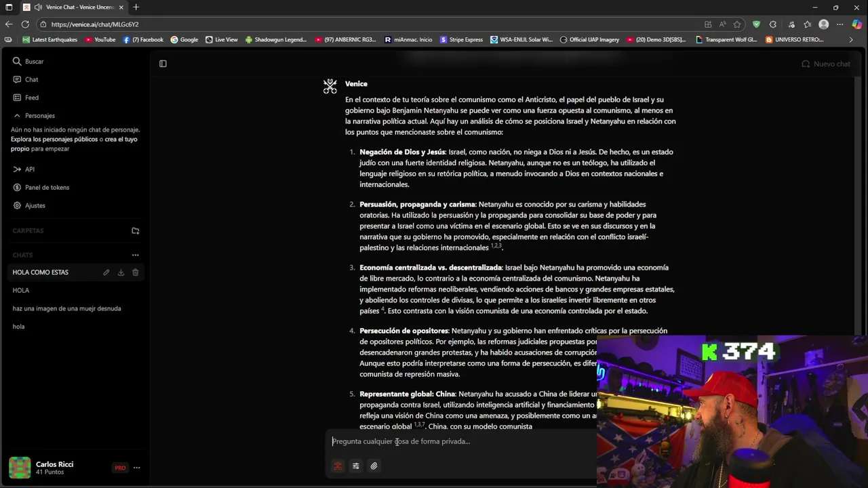Open the Buscar search in sidebar
The width and height of the screenshot is (868, 488).
pyautogui.click(x=28, y=61)
